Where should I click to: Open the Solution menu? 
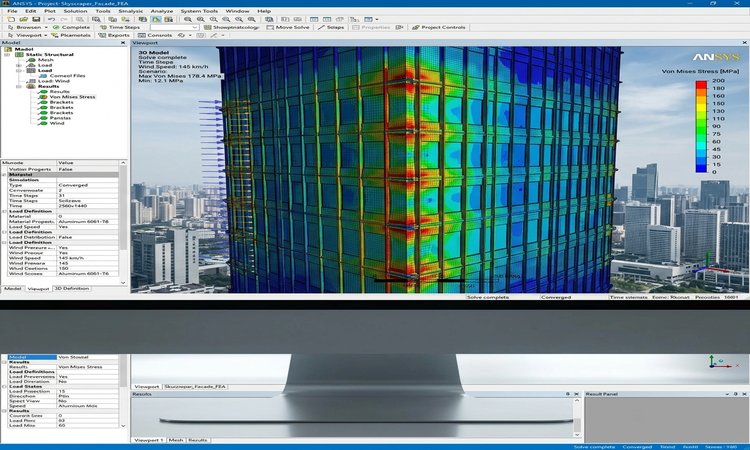point(75,11)
